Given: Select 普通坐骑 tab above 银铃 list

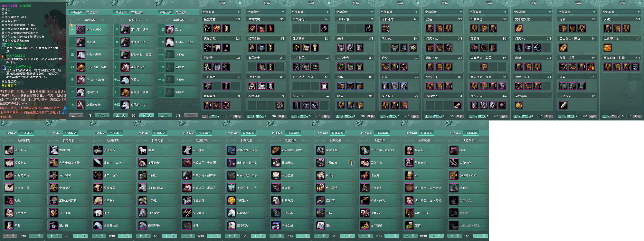Looking at the screenshot, I should coord(456,133).
